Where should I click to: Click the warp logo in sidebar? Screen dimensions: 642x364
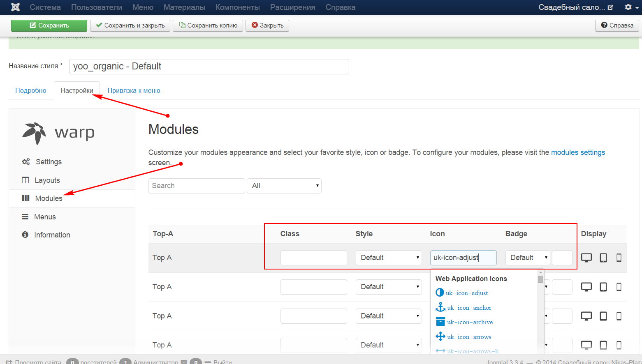(58, 133)
